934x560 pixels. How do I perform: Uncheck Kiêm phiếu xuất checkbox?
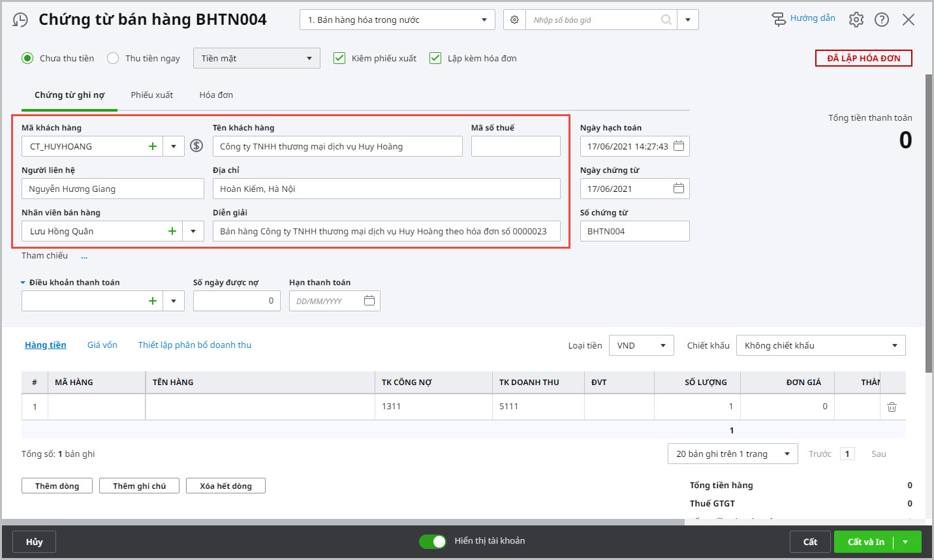click(x=339, y=58)
